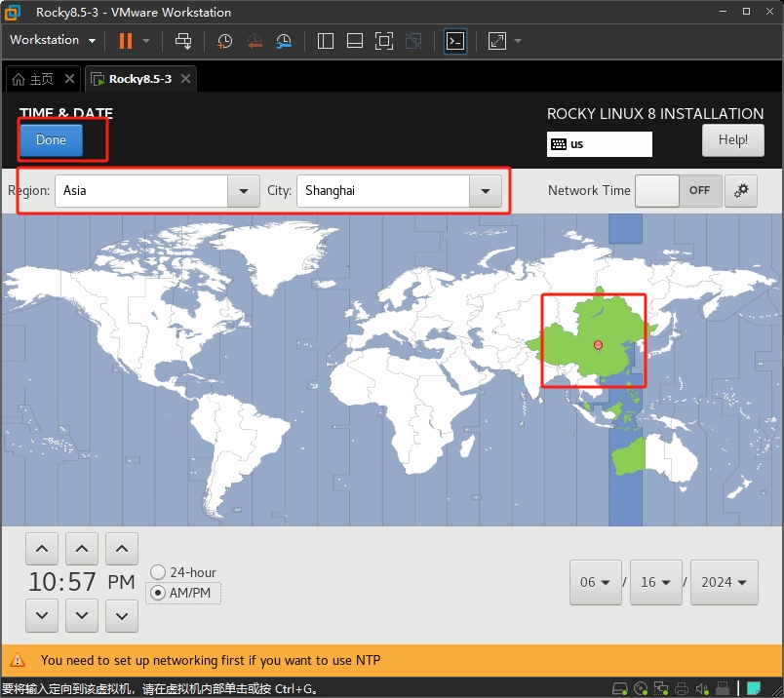Click the red location pin on the map
The image size is (784, 698).
pyautogui.click(x=598, y=345)
